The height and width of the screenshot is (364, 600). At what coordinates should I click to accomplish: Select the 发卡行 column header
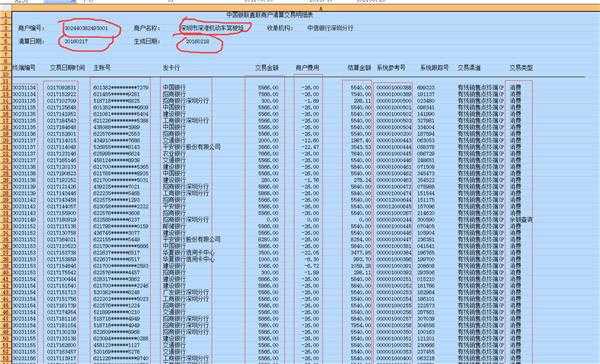coord(171,68)
